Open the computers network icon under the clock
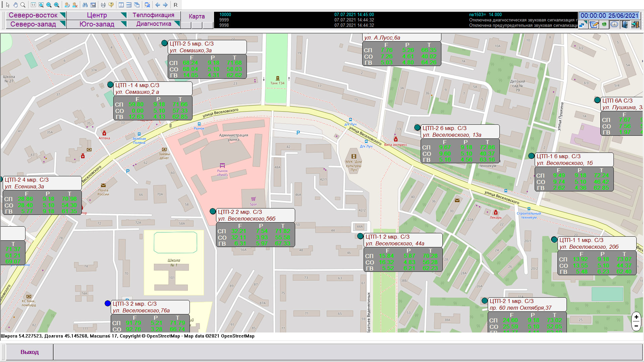644x362 pixels. click(x=583, y=24)
